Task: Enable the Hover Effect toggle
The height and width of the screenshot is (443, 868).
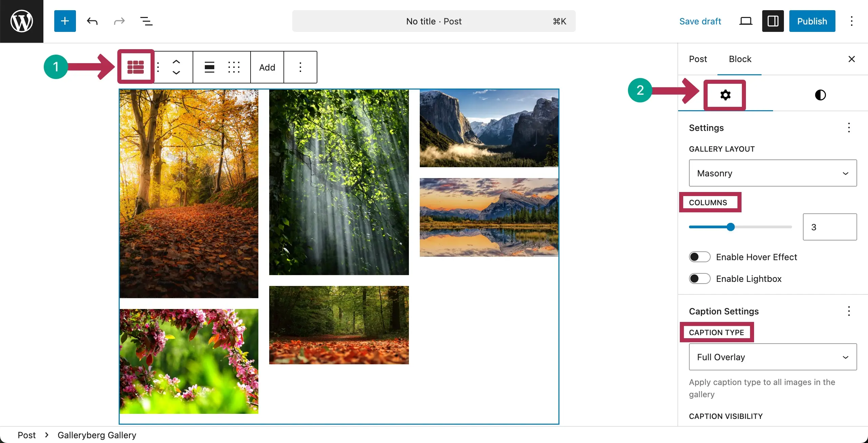Action: click(699, 257)
